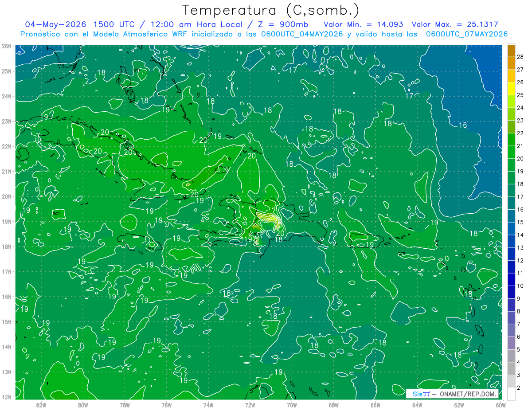
Task: Select the yellow 25 colorbar swatch
Action: 511,89
